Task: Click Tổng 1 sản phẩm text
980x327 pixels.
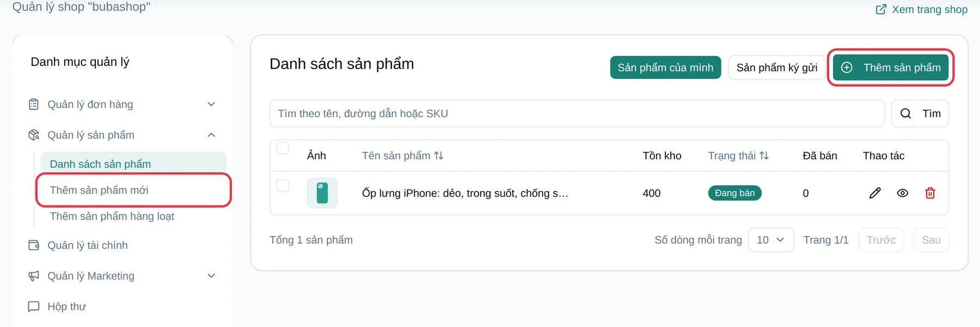Action: (x=311, y=240)
